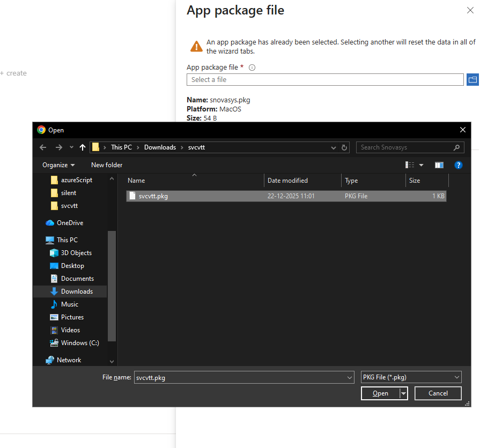
Task: Open the dialog Help icon
Action: click(458, 165)
